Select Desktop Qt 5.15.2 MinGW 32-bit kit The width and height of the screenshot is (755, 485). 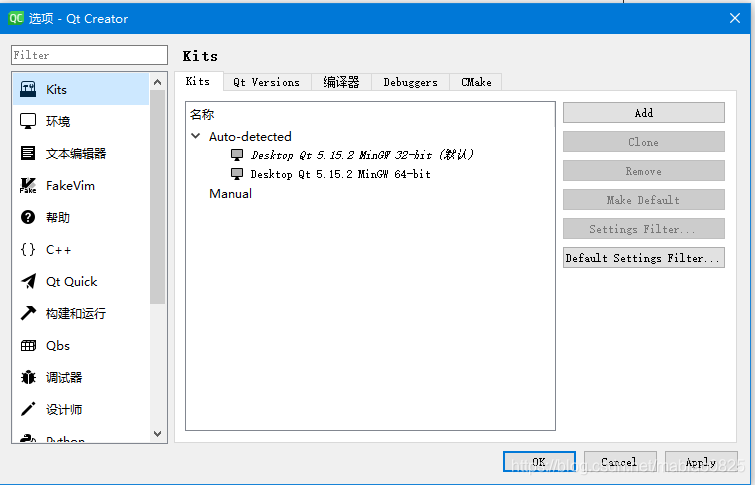[x=362, y=155]
